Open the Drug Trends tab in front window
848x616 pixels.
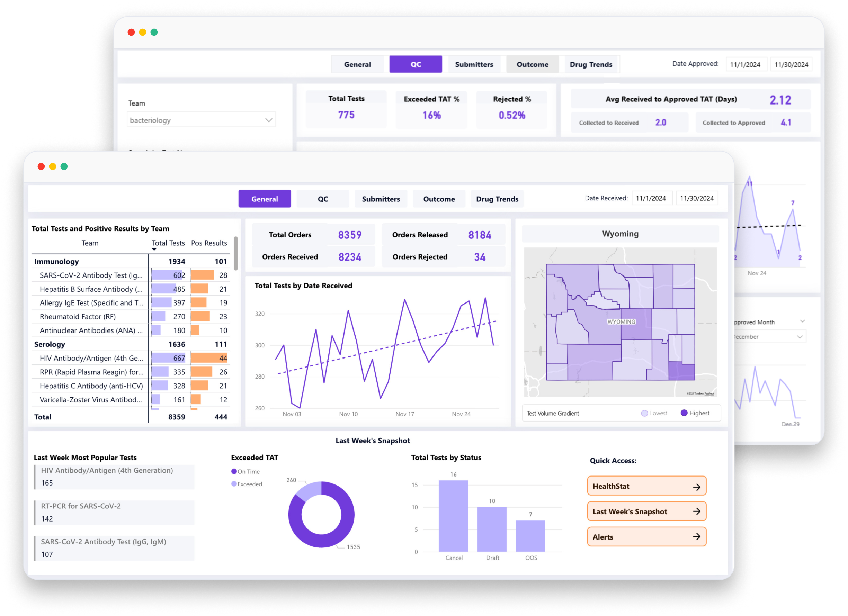(x=497, y=199)
